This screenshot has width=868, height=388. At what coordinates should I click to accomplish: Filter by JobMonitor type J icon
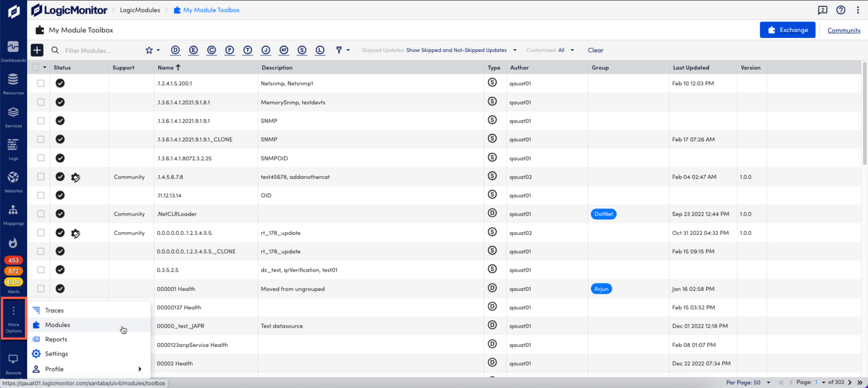tap(266, 50)
